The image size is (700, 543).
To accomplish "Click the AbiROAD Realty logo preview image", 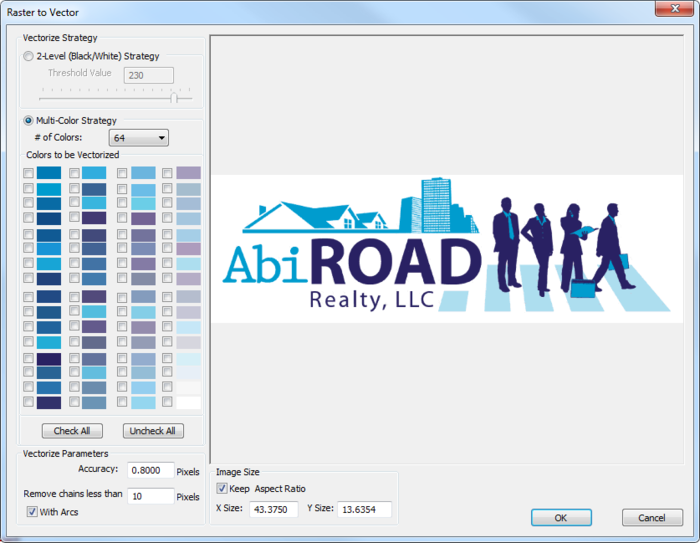I will pyautogui.click(x=447, y=249).
